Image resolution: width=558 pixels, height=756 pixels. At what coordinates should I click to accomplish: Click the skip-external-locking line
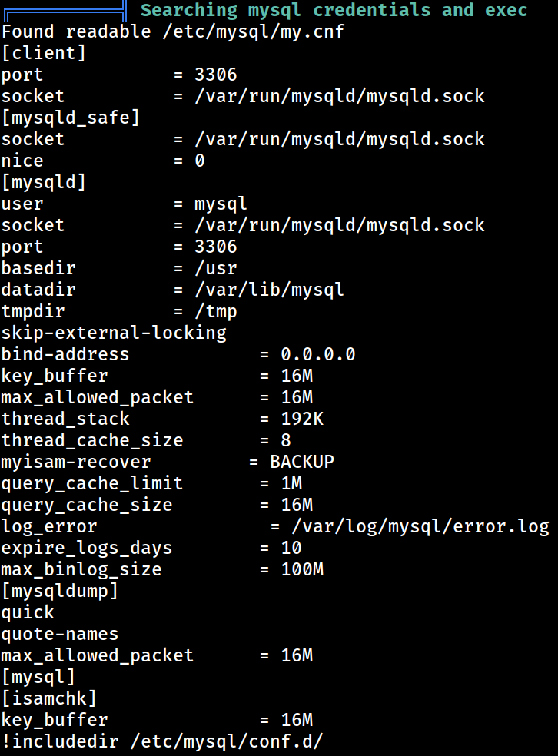tap(114, 333)
